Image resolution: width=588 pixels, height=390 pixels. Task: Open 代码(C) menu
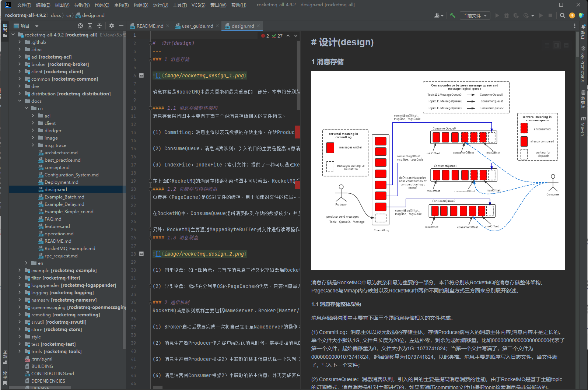tap(102, 5)
